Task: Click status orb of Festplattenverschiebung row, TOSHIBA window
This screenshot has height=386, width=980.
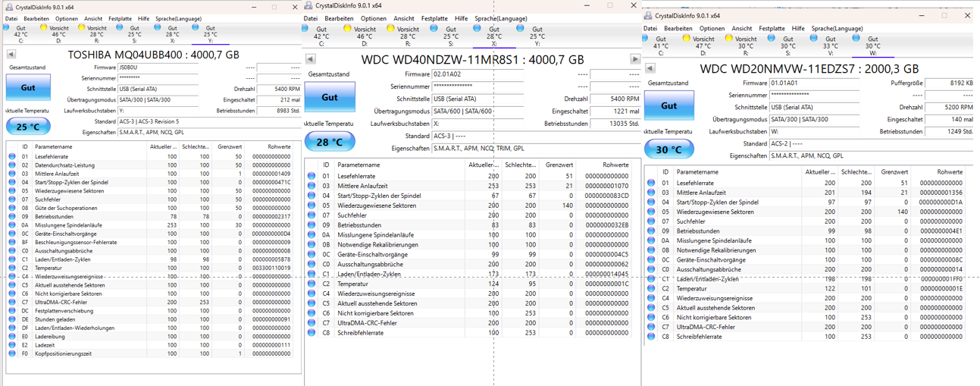Action: 11,311
